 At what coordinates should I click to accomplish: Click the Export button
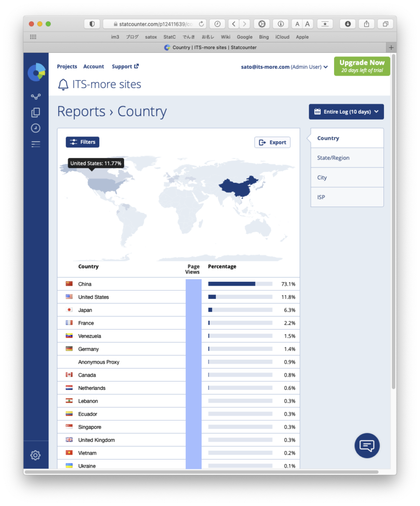click(272, 142)
